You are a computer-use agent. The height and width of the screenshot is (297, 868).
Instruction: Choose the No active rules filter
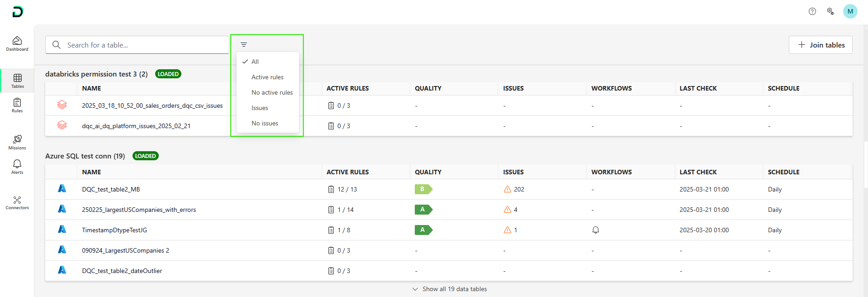pyautogui.click(x=272, y=92)
